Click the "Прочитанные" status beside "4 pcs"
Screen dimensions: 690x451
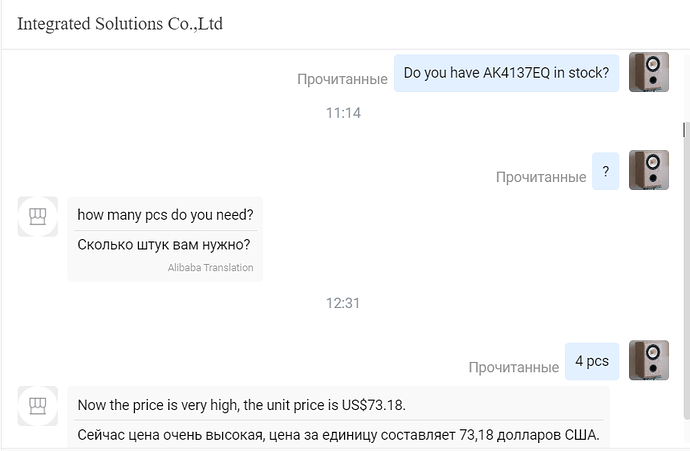point(513,367)
